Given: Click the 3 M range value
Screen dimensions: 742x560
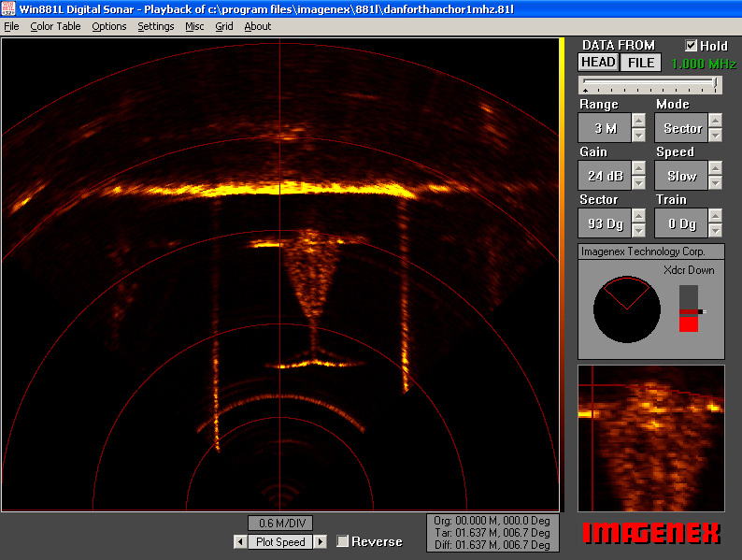Looking at the screenshot, I should point(605,128).
